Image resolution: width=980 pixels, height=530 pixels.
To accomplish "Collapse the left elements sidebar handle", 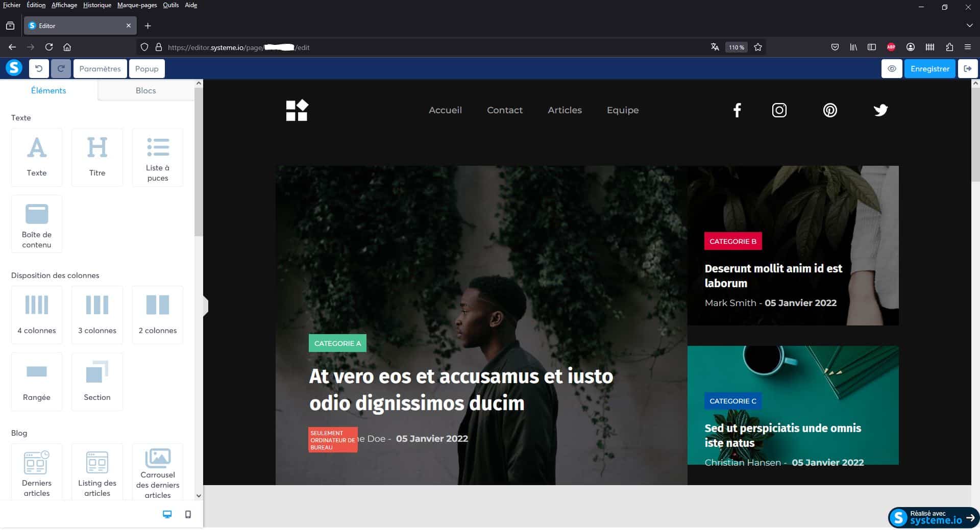I will pos(206,306).
